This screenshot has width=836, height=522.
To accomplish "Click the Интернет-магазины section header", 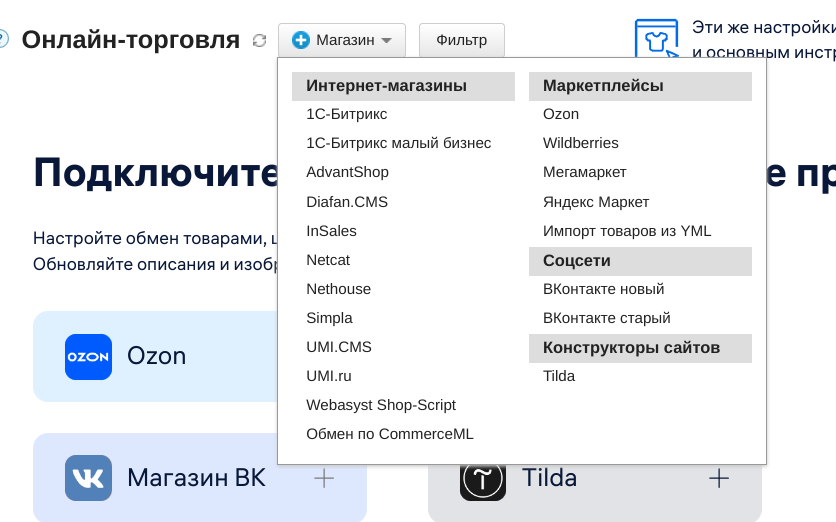I will click(404, 86).
